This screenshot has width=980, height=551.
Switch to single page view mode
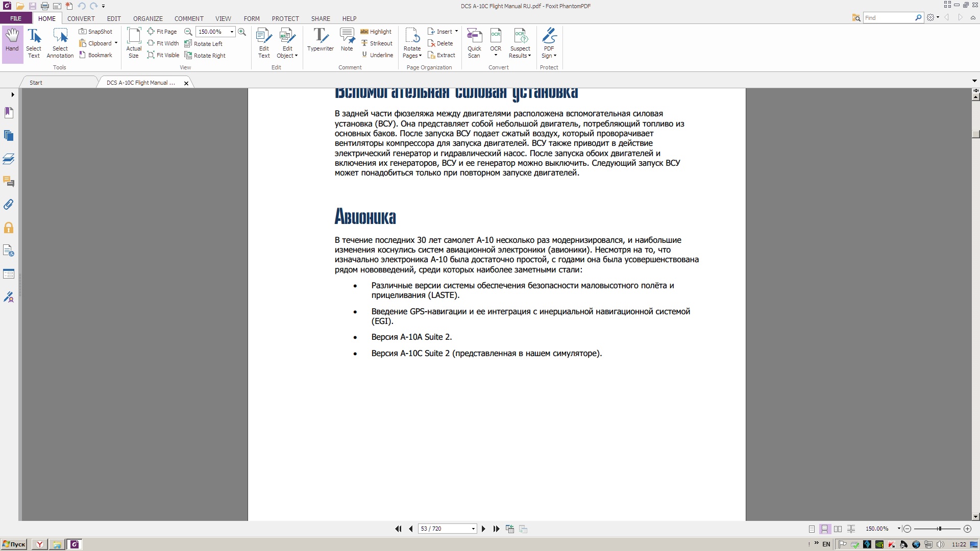pyautogui.click(x=812, y=529)
